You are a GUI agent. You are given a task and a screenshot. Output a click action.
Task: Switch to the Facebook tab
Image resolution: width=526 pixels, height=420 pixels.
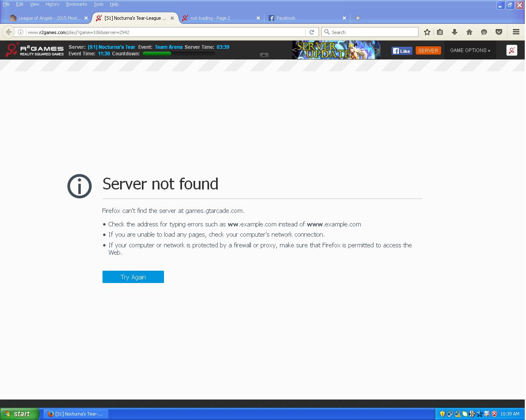[305, 18]
